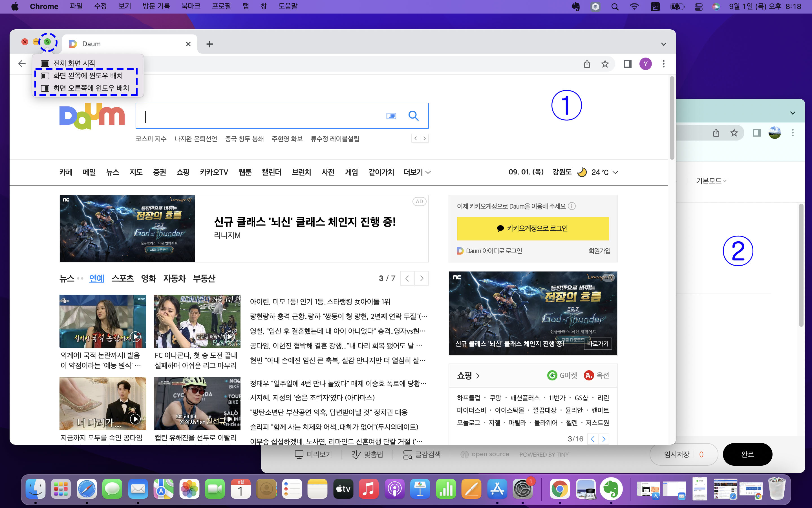The height and width of the screenshot is (508, 812).
Task: Open Control Center toggle icon in menu bar
Action: (698, 7)
